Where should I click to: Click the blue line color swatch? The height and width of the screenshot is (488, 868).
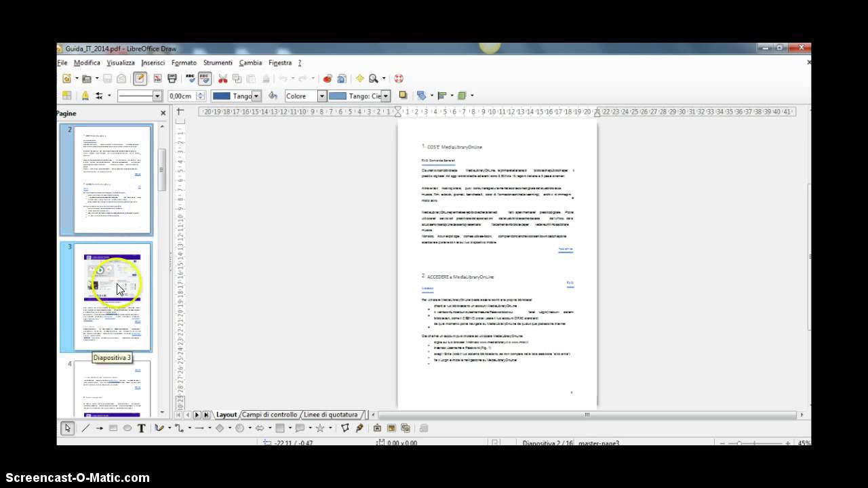coord(221,96)
